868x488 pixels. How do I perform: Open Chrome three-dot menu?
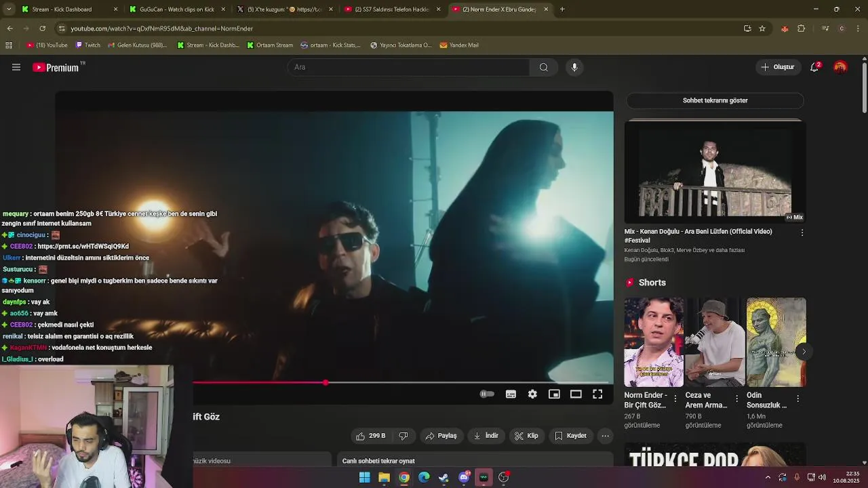(x=859, y=28)
